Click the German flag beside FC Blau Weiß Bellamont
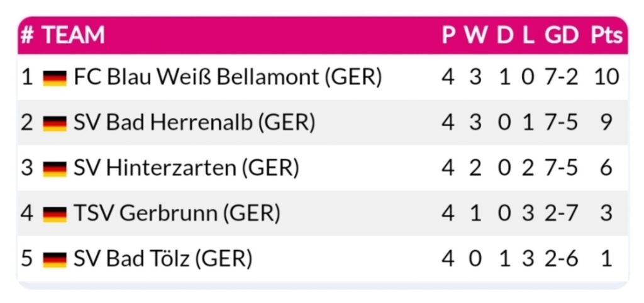The width and height of the screenshot is (644, 303). tap(55, 78)
